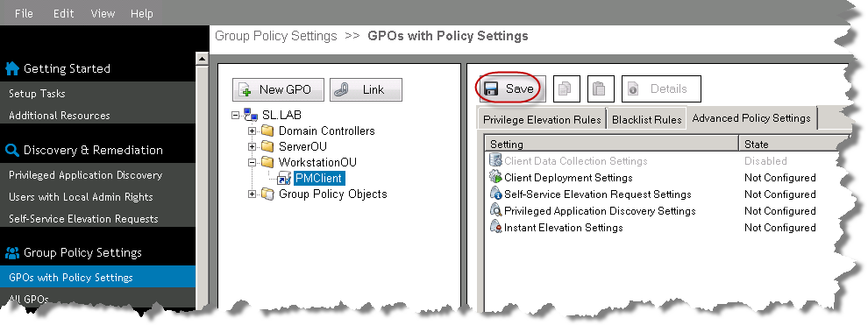Create a New GPO
The height and width of the screenshot is (325, 868).
click(x=278, y=89)
